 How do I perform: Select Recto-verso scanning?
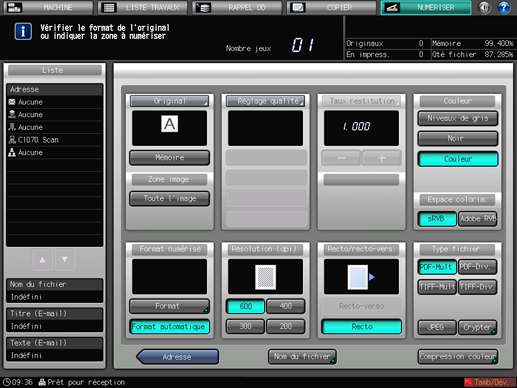click(x=361, y=306)
